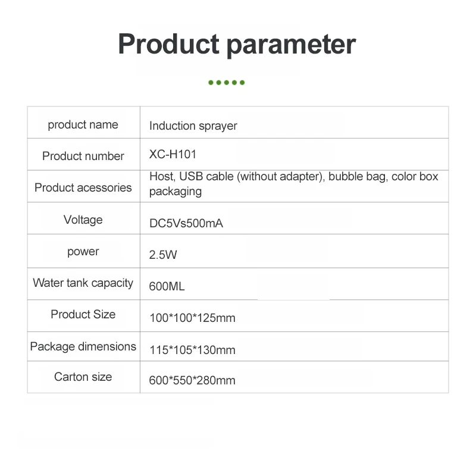Select the "product name" label cell
This screenshot has width=476, height=476.
click(x=83, y=124)
